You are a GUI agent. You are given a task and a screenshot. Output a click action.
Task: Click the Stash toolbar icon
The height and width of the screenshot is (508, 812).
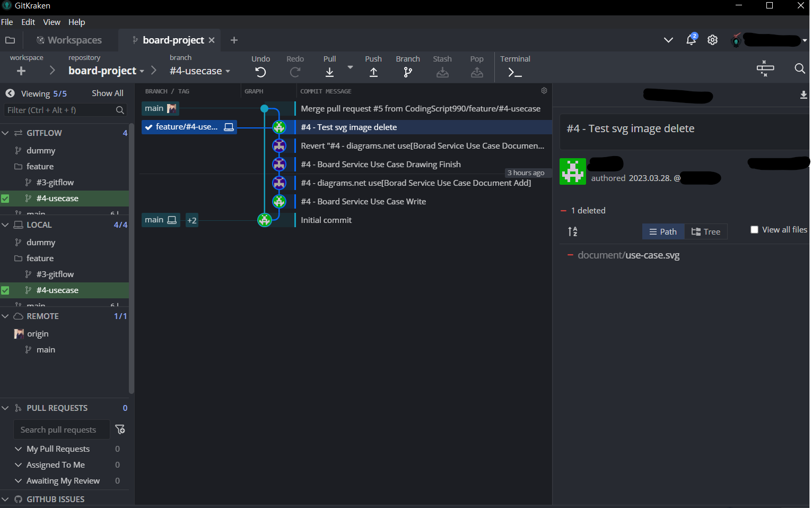click(x=442, y=72)
